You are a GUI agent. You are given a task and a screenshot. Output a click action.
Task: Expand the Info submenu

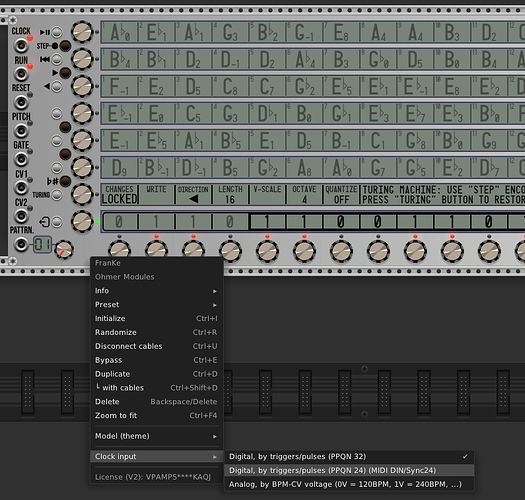click(156, 291)
